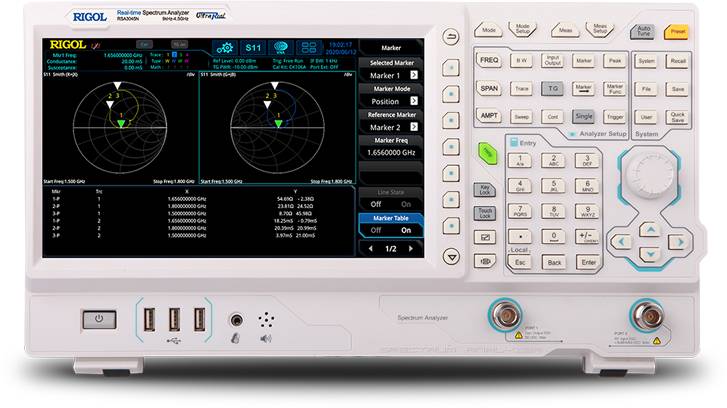This screenshot has height=408, width=727.
Task: Toggle the Line State setting to On
Action: point(405,203)
